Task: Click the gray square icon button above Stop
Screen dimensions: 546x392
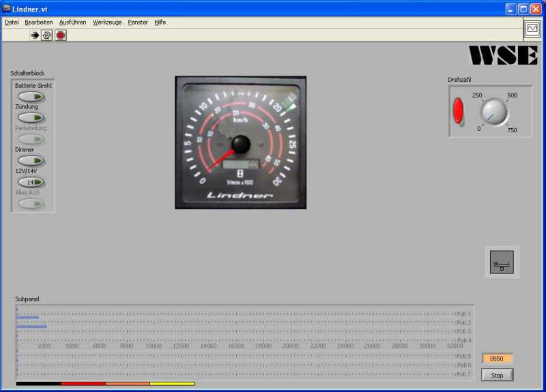Action: point(502,262)
